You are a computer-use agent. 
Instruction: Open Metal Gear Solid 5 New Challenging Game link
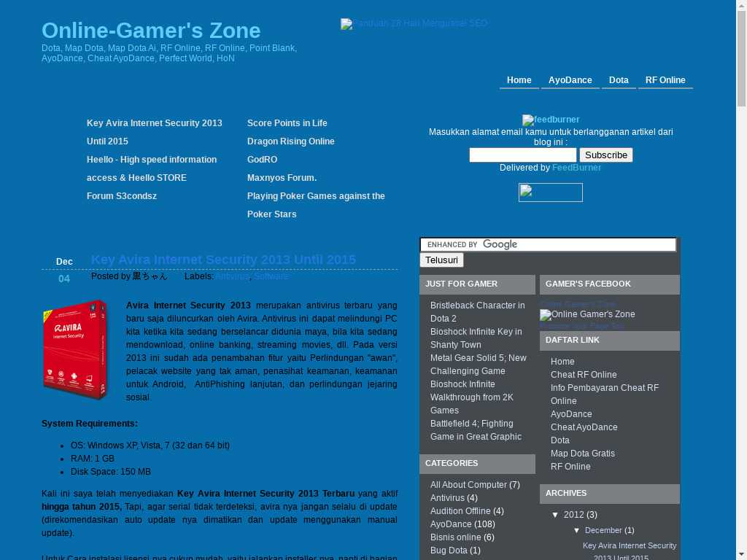click(479, 365)
